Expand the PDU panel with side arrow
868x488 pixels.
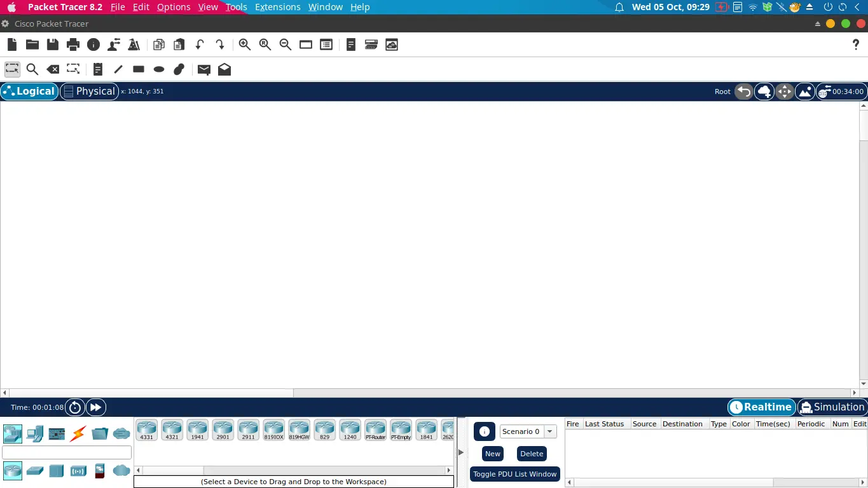(461, 452)
